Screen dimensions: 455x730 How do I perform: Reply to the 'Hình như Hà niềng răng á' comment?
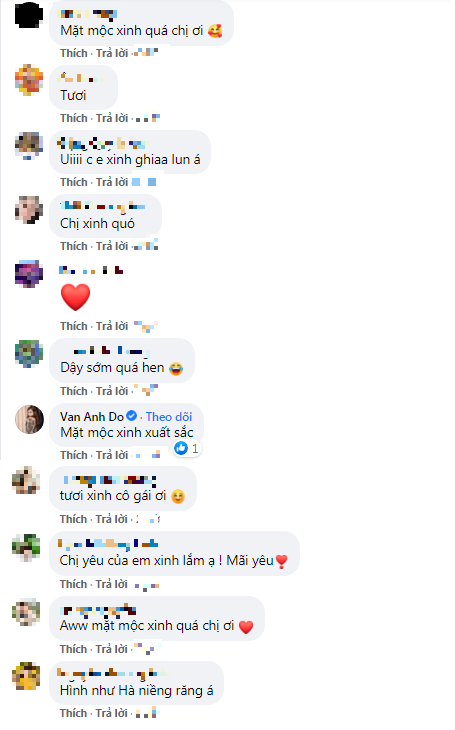click(x=111, y=713)
